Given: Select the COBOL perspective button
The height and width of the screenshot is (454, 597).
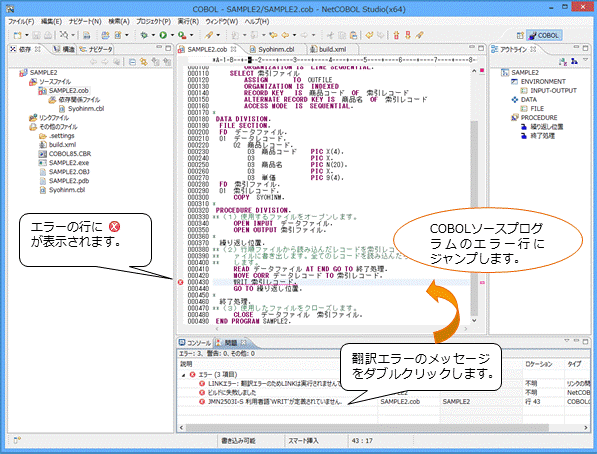Looking at the screenshot, I should pos(544,35).
